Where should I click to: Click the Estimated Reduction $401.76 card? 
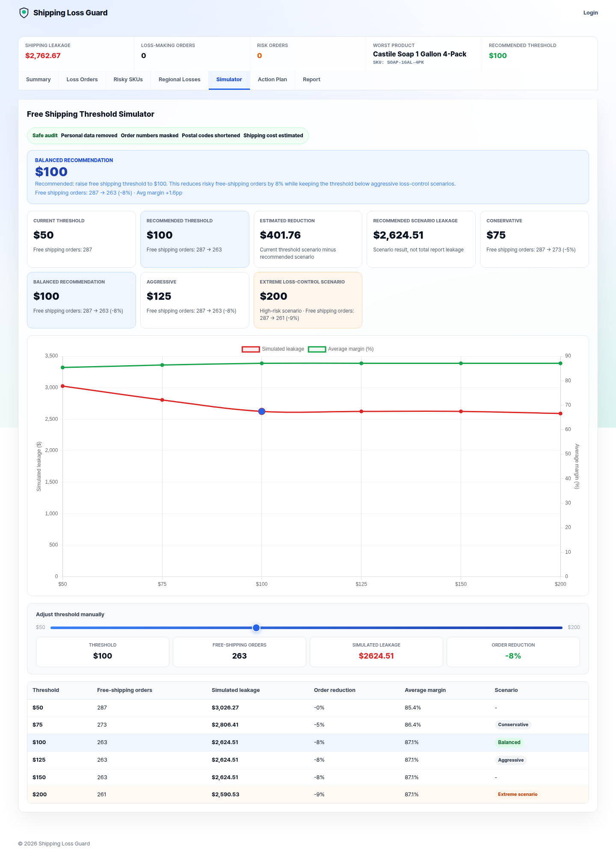[x=308, y=239]
